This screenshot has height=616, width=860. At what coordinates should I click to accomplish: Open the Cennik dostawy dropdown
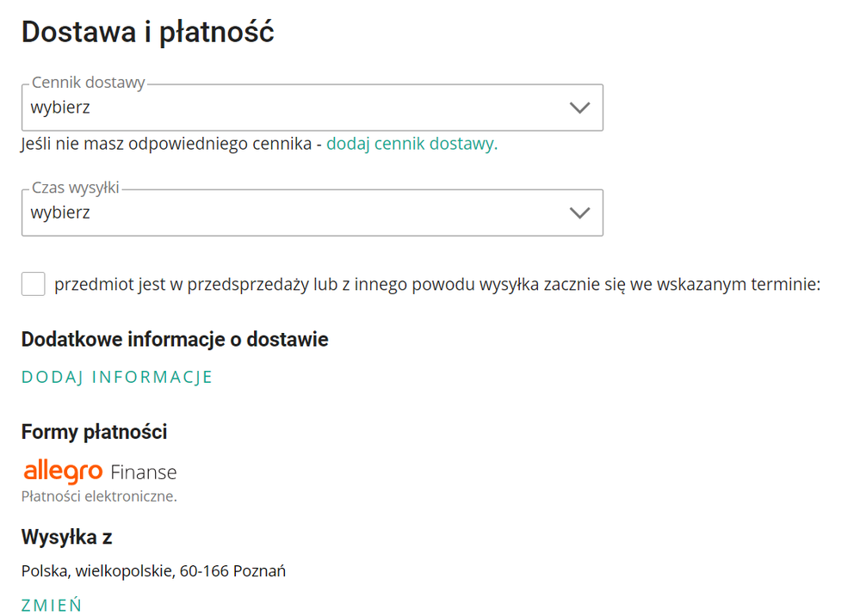click(x=312, y=108)
